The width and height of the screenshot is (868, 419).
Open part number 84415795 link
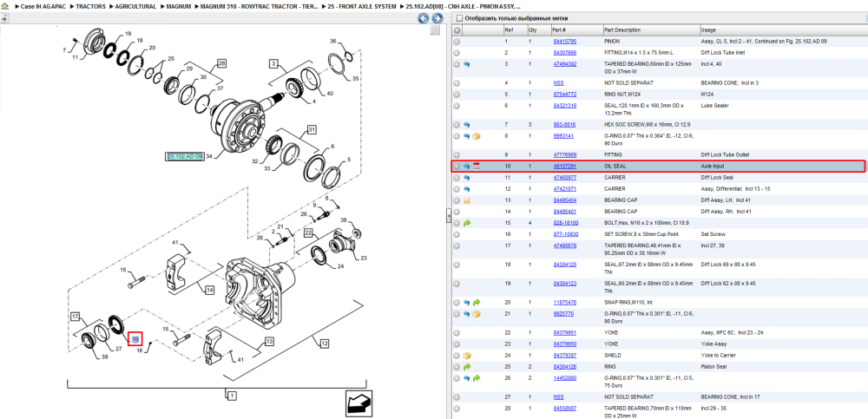[x=565, y=42]
